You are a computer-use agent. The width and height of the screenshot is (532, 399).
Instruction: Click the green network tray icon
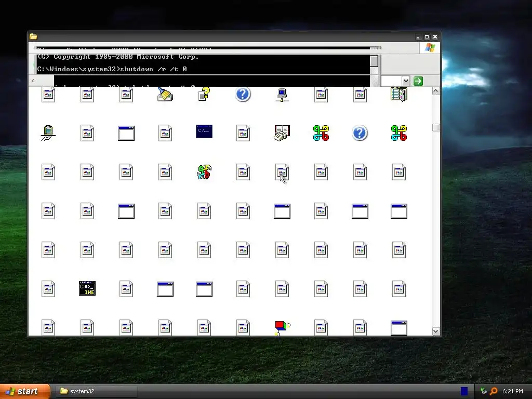[484, 391]
